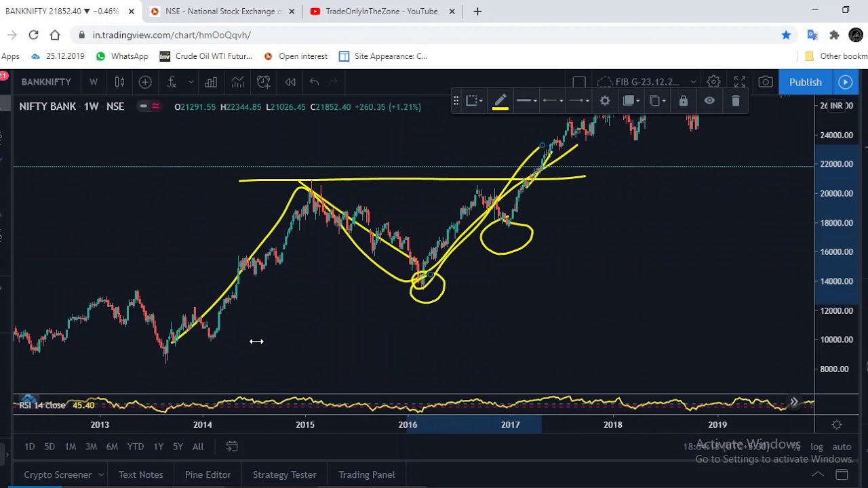Open the candlestick chart style selector
Screen dimensions: 868x488
tap(119, 82)
